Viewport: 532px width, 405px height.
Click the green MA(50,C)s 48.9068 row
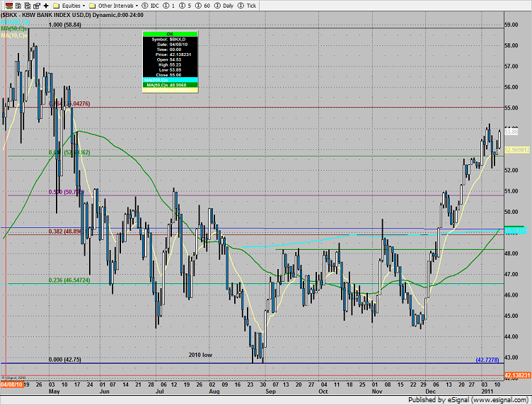(170, 85)
